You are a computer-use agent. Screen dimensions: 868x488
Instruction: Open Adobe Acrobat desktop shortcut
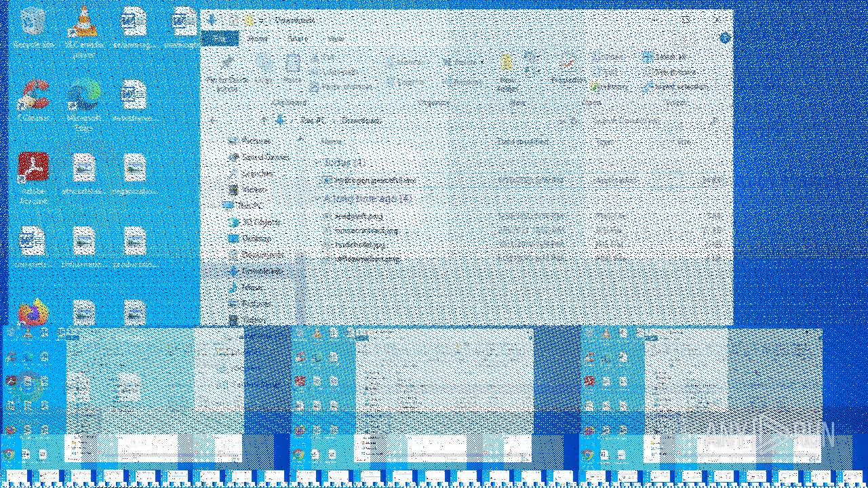(x=33, y=176)
